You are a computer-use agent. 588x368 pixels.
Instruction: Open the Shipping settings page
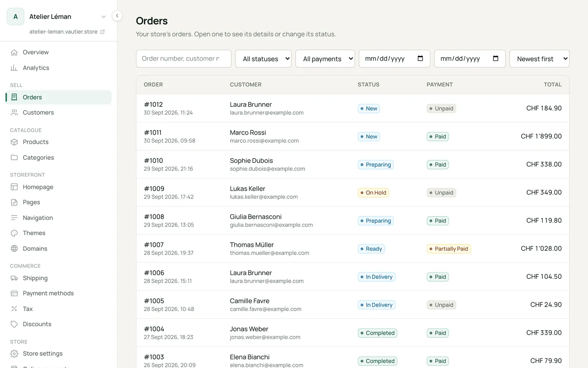(58, 278)
